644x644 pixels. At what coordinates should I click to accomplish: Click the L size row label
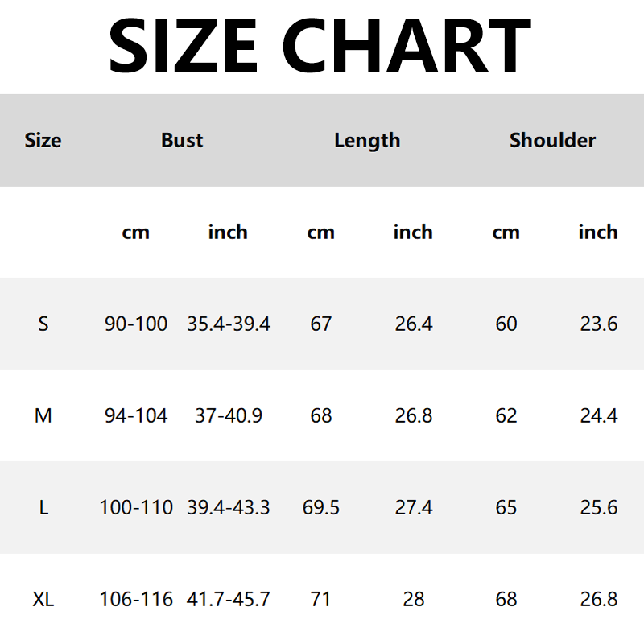coord(43,507)
